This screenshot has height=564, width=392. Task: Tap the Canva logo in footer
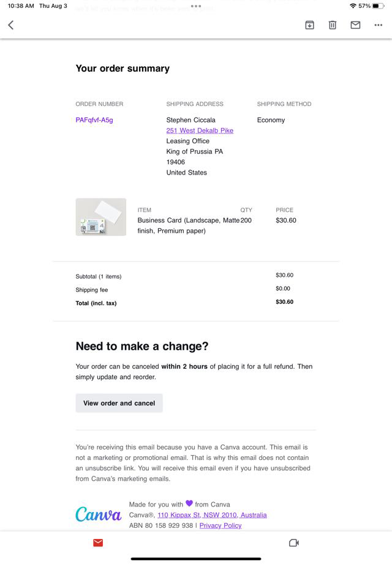[98, 514]
